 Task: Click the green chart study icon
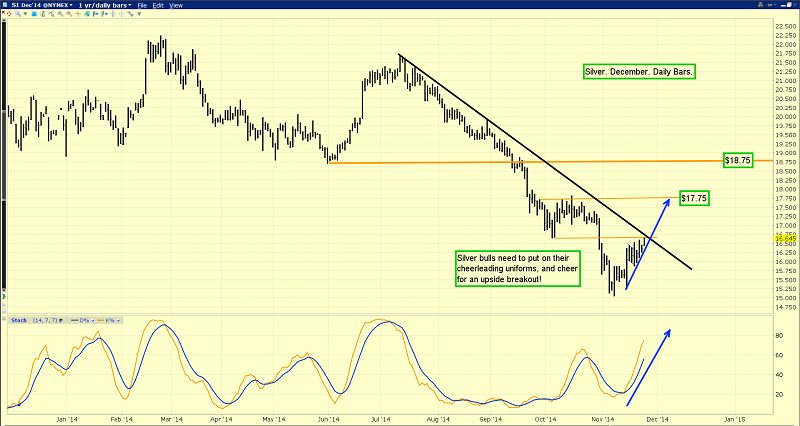pos(87,14)
